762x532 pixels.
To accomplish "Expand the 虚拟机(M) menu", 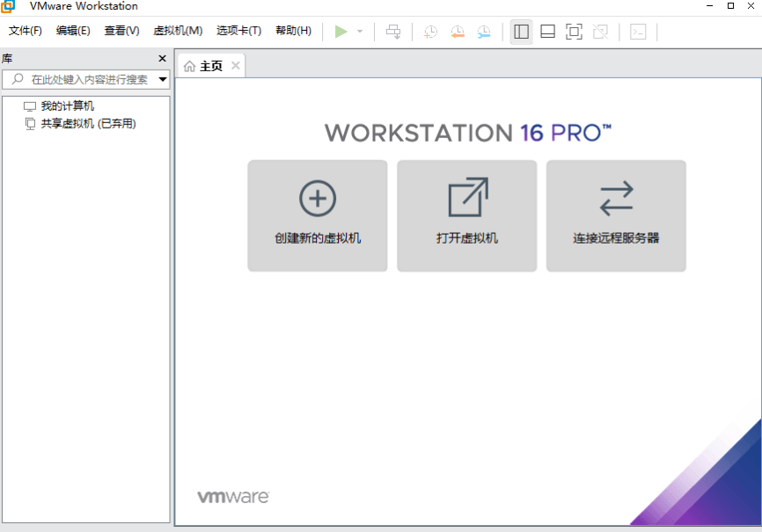I will coord(178,30).
